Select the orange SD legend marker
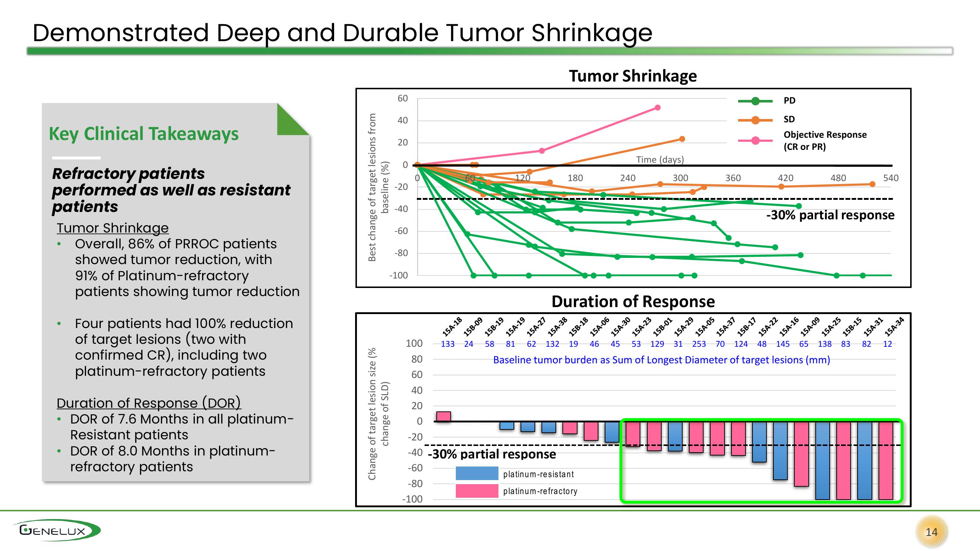Screen dimensions: 980x551 pyautogui.click(x=755, y=120)
